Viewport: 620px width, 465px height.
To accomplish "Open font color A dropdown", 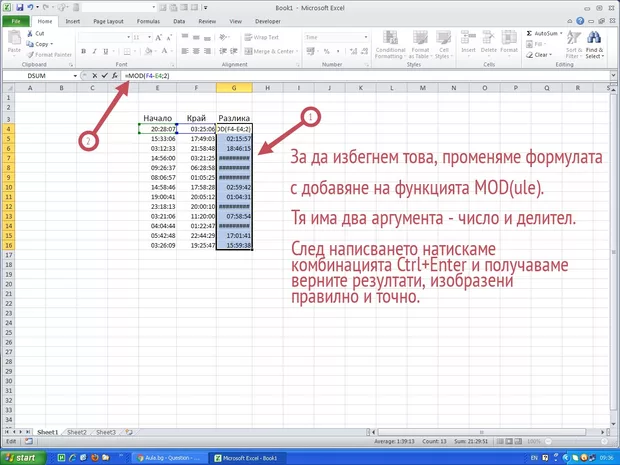I will (171, 51).
